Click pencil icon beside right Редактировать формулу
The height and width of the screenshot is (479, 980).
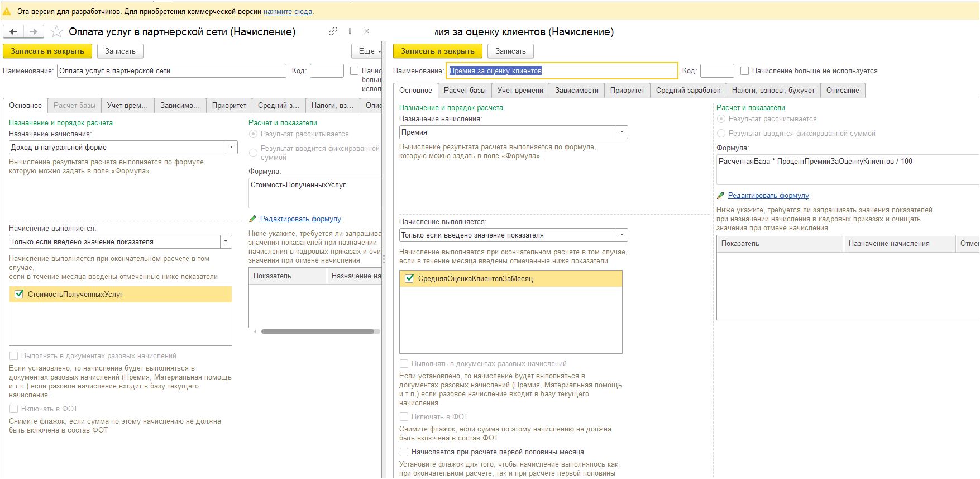click(x=721, y=196)
